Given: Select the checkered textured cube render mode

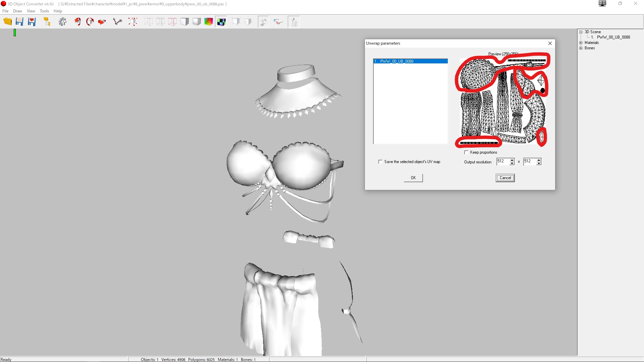Looking at the screenshot, I should [221, 22].
